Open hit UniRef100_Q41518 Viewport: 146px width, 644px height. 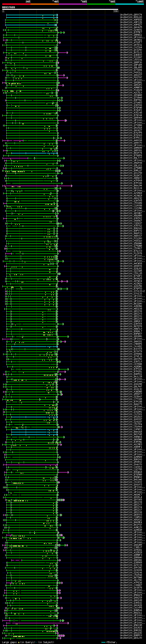click(x=131, y=128)
